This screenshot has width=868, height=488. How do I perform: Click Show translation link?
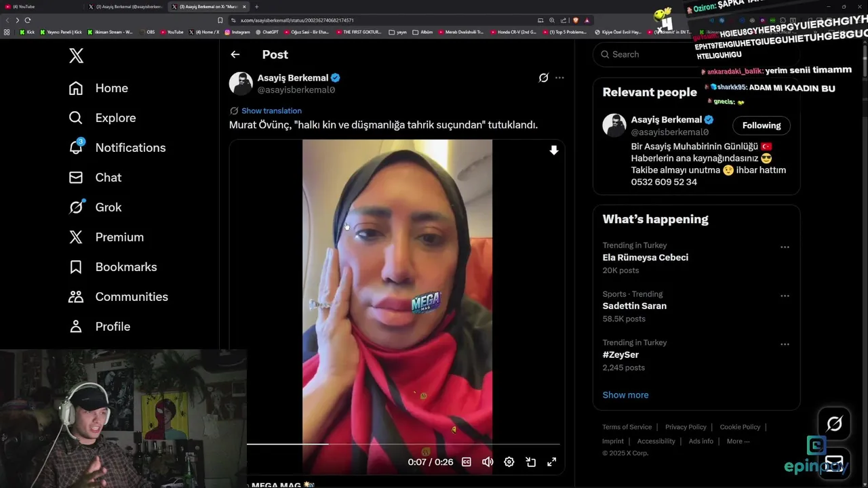[271, 110]
